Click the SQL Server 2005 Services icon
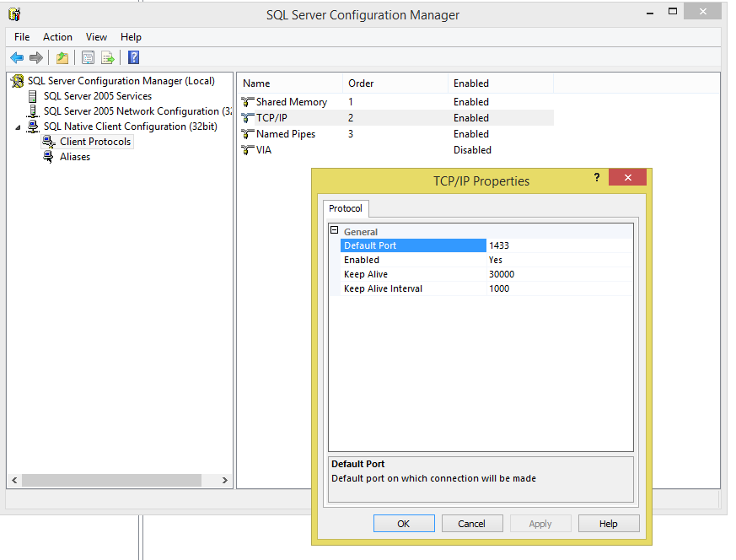This screenshot has height=560, width=736. coord(32,96)
